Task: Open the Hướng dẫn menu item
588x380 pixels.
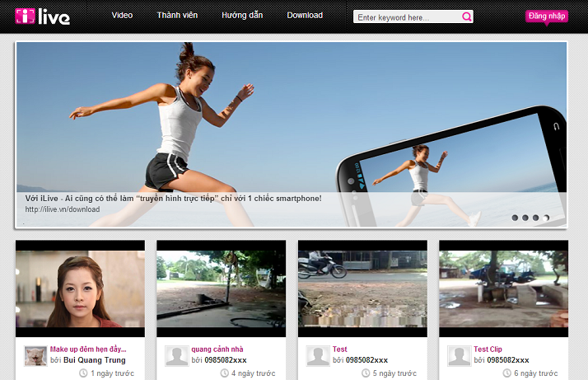Action: (242, 16)
